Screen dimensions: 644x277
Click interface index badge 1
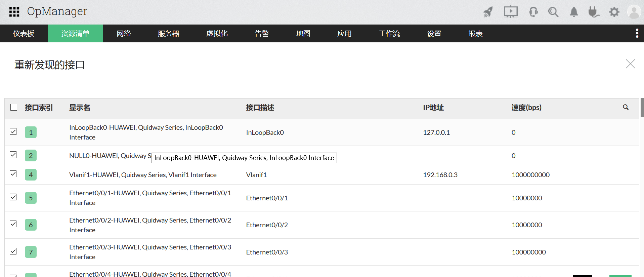pos(31,132)
